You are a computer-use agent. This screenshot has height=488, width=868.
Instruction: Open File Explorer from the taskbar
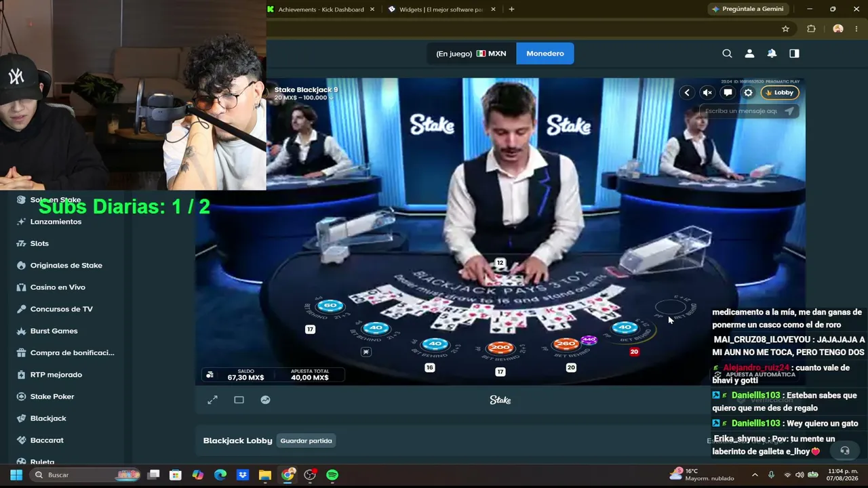tap(265, 475)
